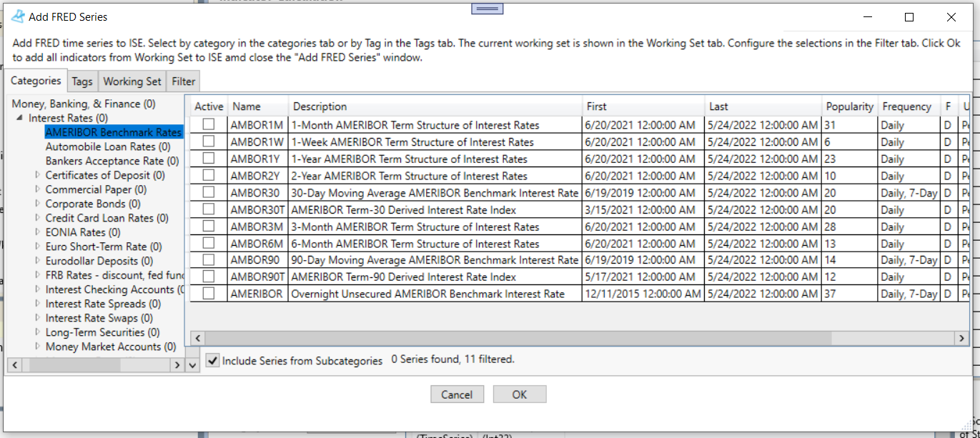980x438 pixels.
Task: Click the AMBOR6M name cell
Action: point(258,243)
